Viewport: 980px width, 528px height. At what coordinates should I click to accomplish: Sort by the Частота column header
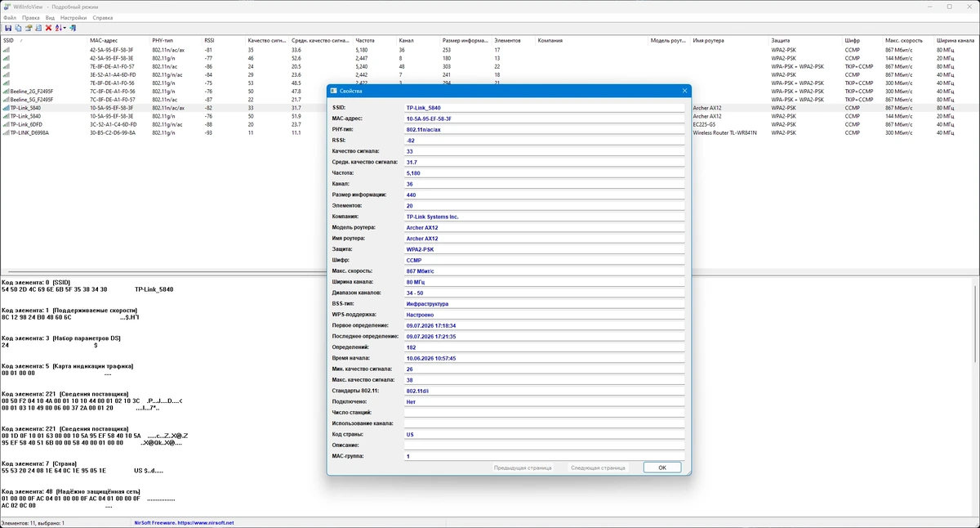(375, 40)
